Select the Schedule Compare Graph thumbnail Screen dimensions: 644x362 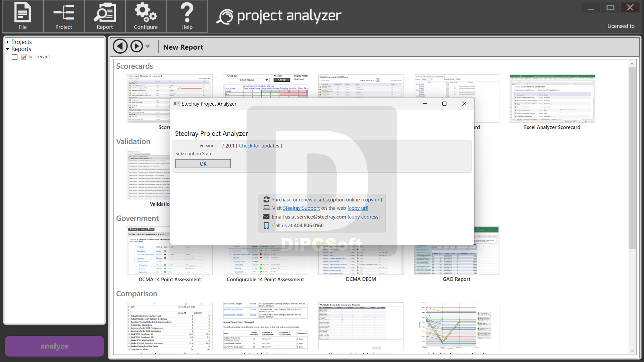(457, 326)
